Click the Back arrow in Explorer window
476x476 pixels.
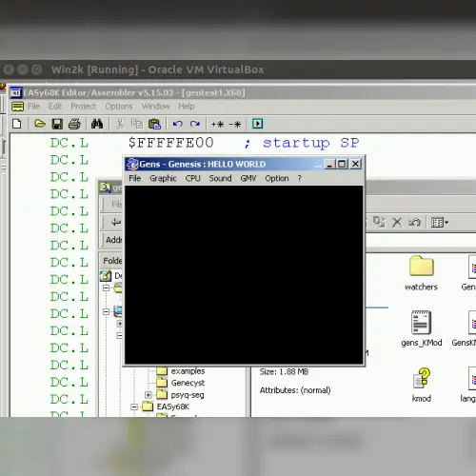[116, 222]
